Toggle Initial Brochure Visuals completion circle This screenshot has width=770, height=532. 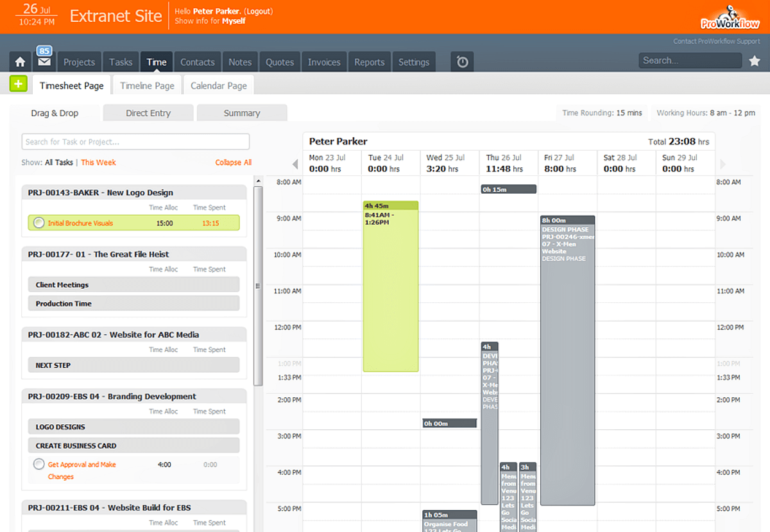(39, 223)
